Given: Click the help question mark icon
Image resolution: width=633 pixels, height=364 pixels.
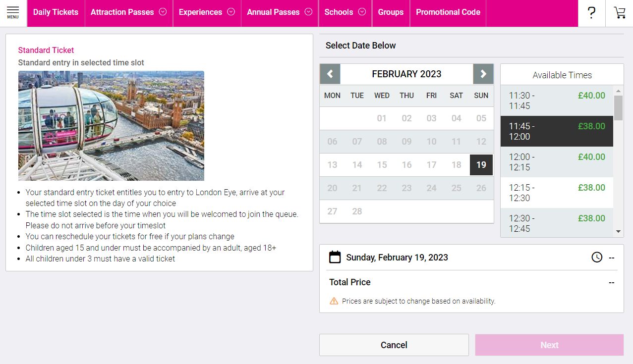Looking at the screenshot, I should pos(591,13).
